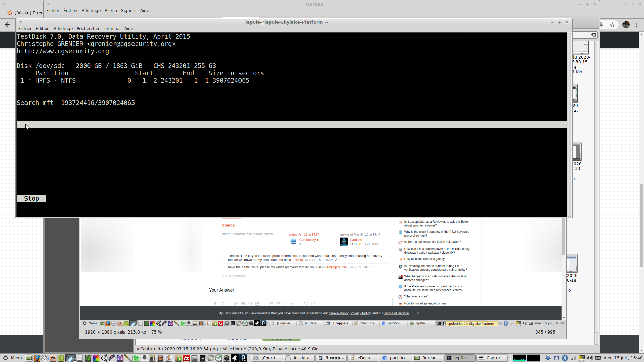Open the Rechercher menu
Viewport: 644px width, 362px height.
click(x=88, y=28)
